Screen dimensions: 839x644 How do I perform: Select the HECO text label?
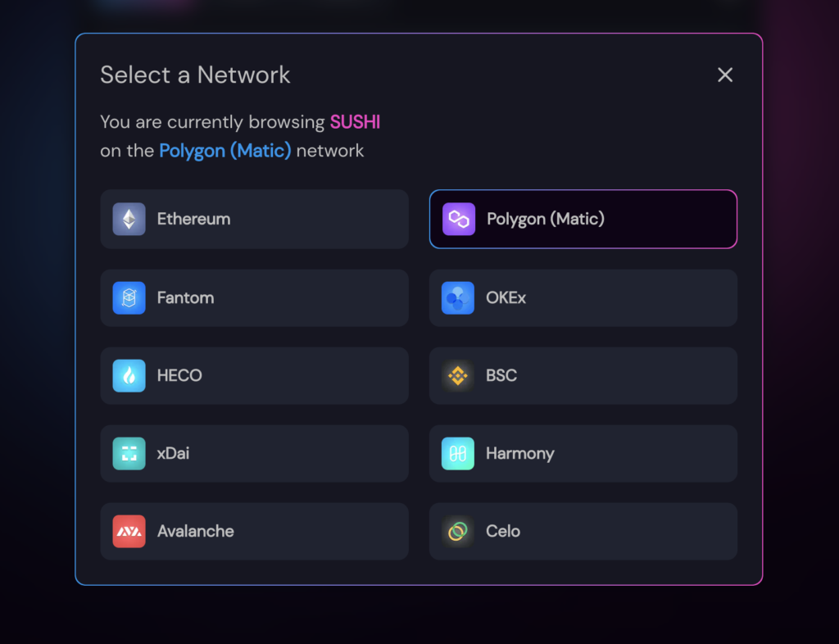tap(179, 375)
